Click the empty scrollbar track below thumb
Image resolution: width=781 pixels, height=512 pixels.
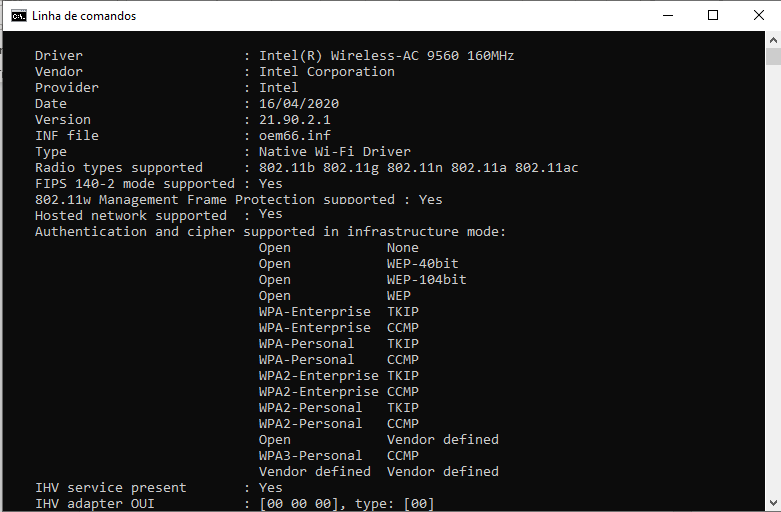pyautogui.click(x=773, y=279)
